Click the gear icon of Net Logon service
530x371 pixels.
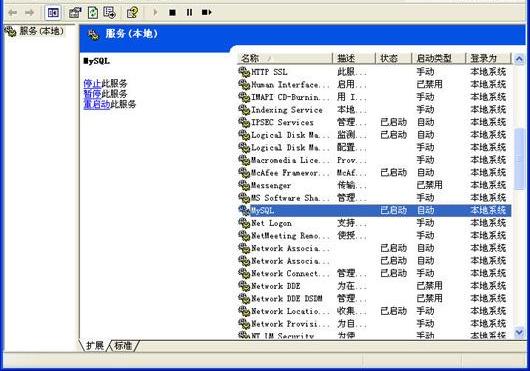244,223
